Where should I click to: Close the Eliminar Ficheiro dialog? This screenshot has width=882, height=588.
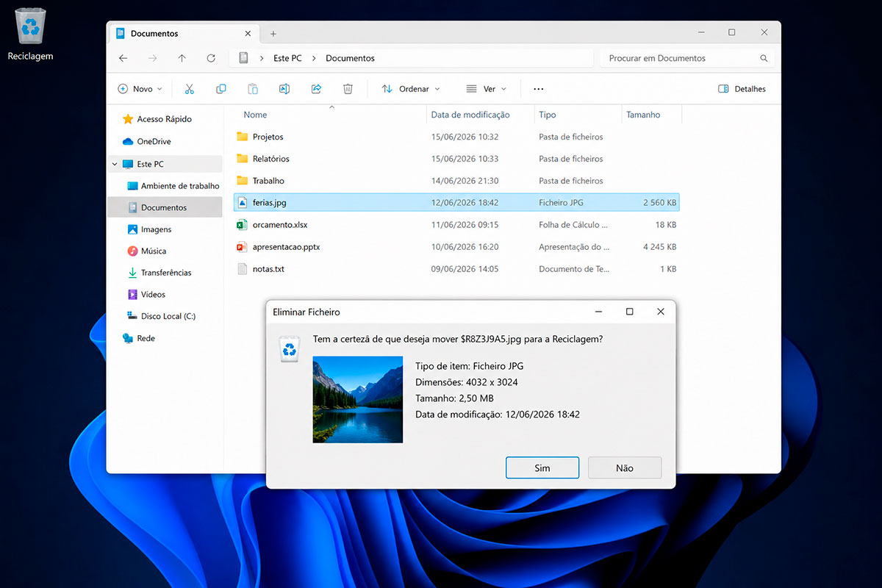tap(661, 312)
